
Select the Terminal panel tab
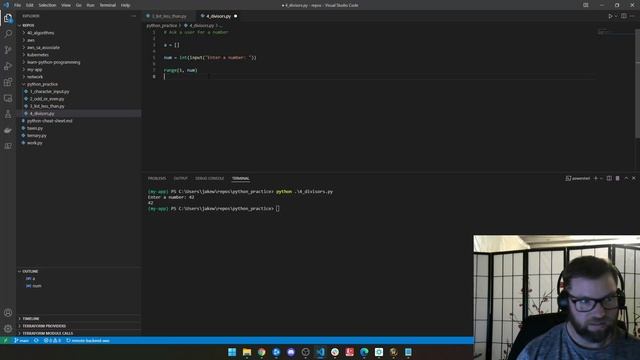tap(240, 178)
